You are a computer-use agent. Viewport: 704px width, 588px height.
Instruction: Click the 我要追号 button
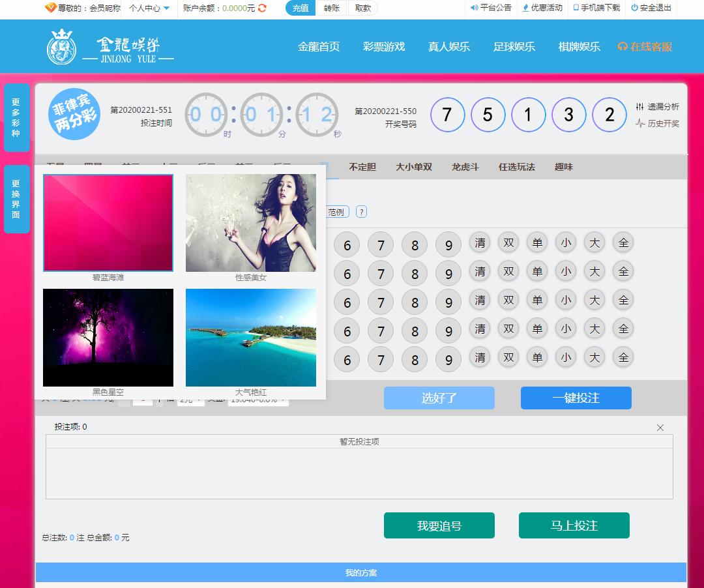pos(439,525)
